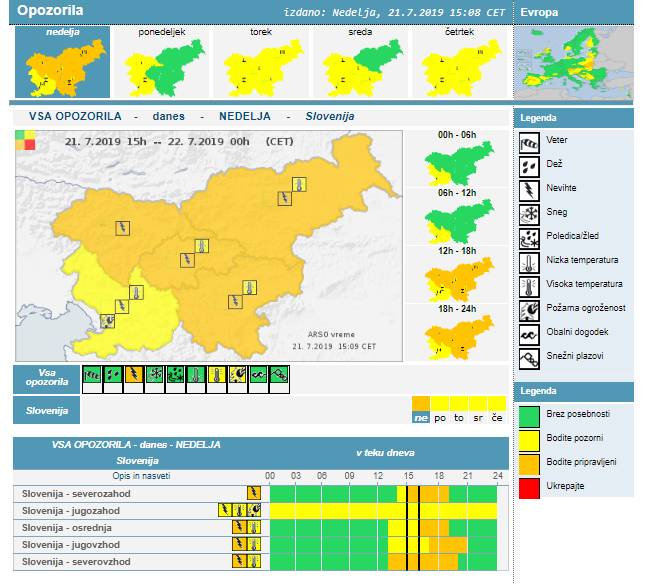Click the coastal event filter icon
Screen dimensions: 646x587
259,375
